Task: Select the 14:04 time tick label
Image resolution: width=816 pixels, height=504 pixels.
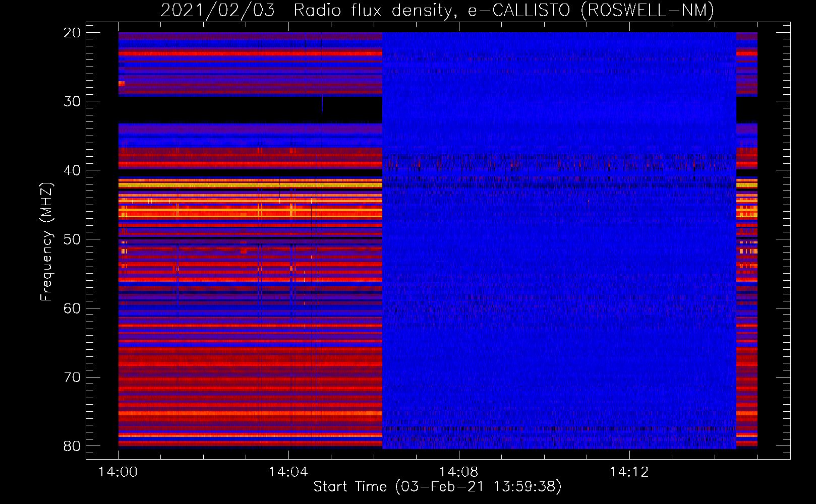Action: [288, 472]
